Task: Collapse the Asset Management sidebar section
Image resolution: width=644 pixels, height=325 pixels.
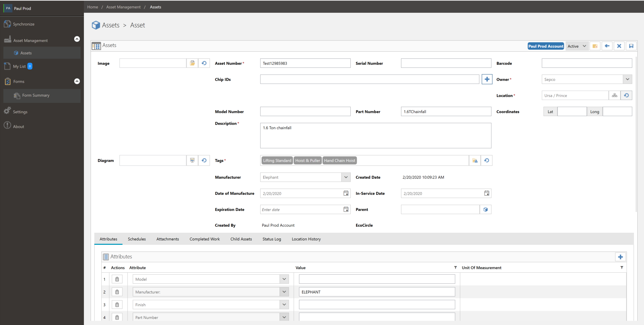Action: tap(77, 39)
